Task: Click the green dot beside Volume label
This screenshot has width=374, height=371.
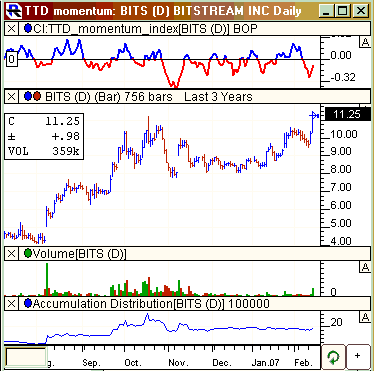Action: click(28, 254)
